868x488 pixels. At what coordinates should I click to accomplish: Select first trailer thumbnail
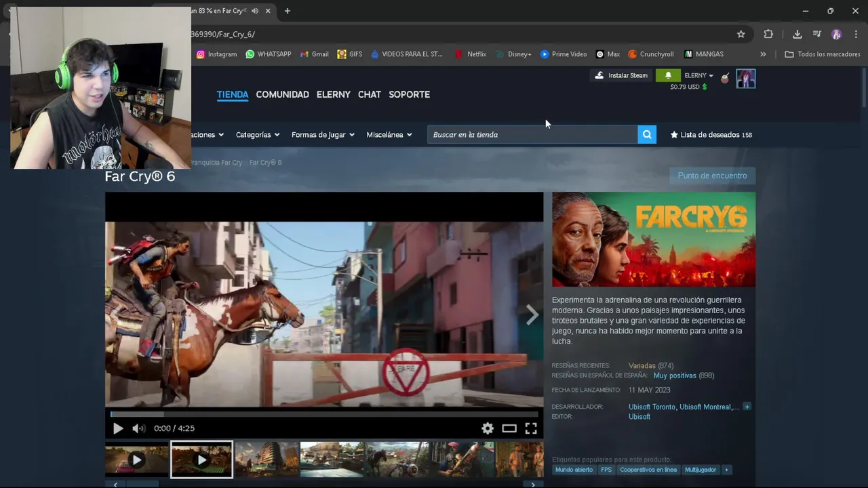[x=137, y=460]
